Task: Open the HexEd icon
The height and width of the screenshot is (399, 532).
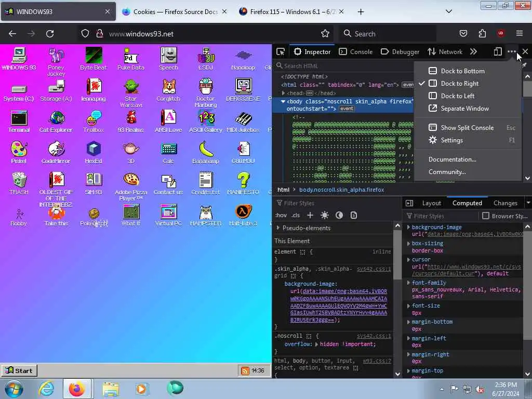Action: (x=94, y=152)
